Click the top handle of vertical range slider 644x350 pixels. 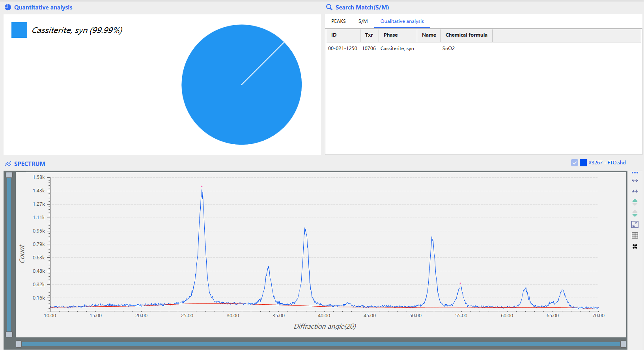click(9, 175)
